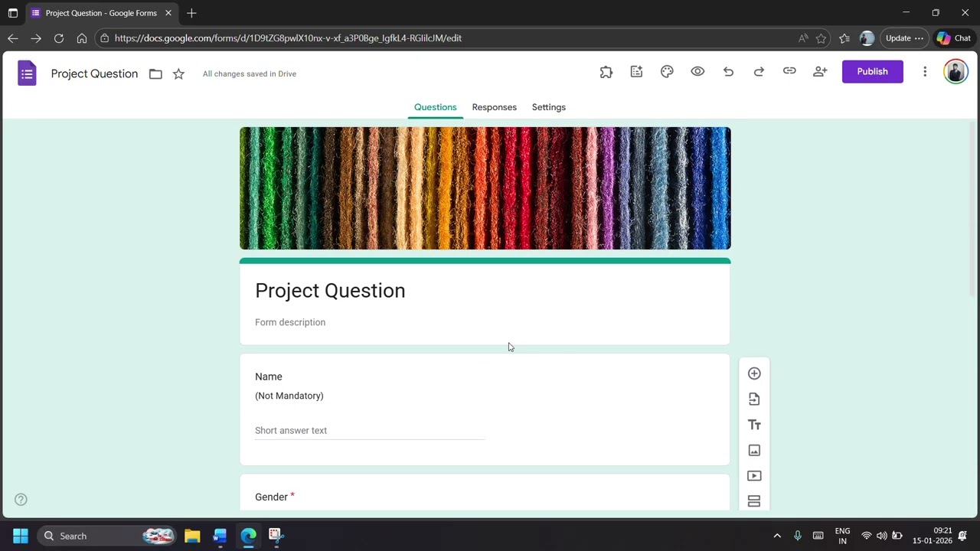Click the form header yarn image
The height and width of the screenshot is (551, 980).
pos(485,188)
